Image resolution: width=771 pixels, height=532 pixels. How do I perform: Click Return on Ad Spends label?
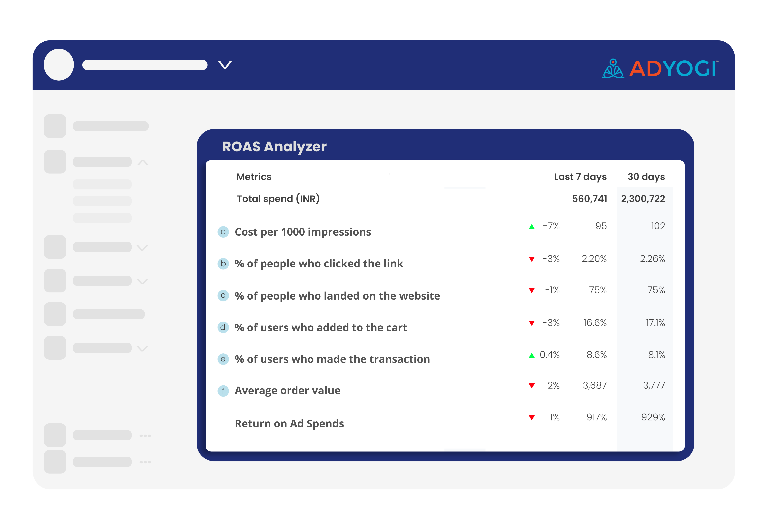(x=289, y=424)
